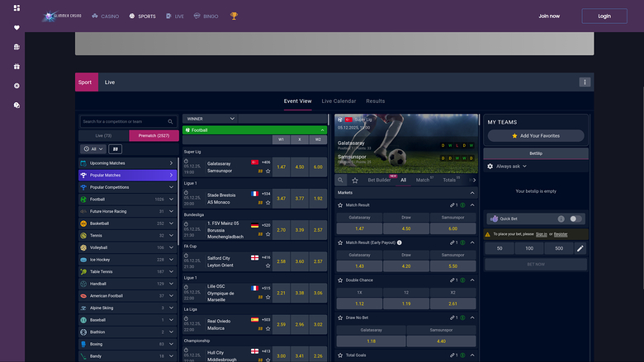Collapse the Markets panel
This screenshot has width=644, height=362.
(x=472, y=193)
